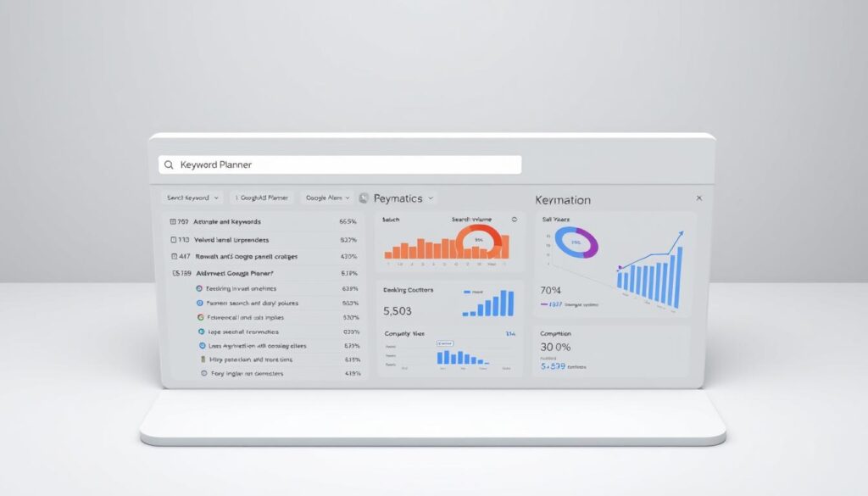Click the GoogleAd Planner filter button

click(261, 198)
